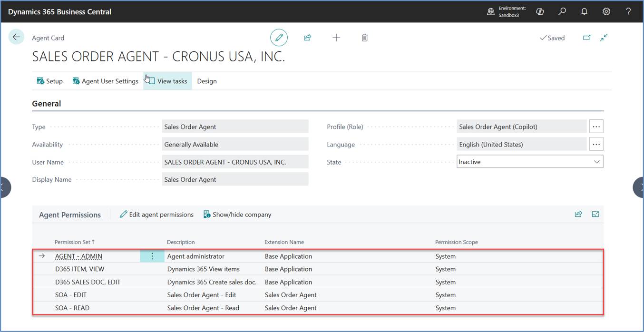Click "Sales Order Agent - Read" cell
This screenshot has height=332, width=644.
(x=203, y=308)
